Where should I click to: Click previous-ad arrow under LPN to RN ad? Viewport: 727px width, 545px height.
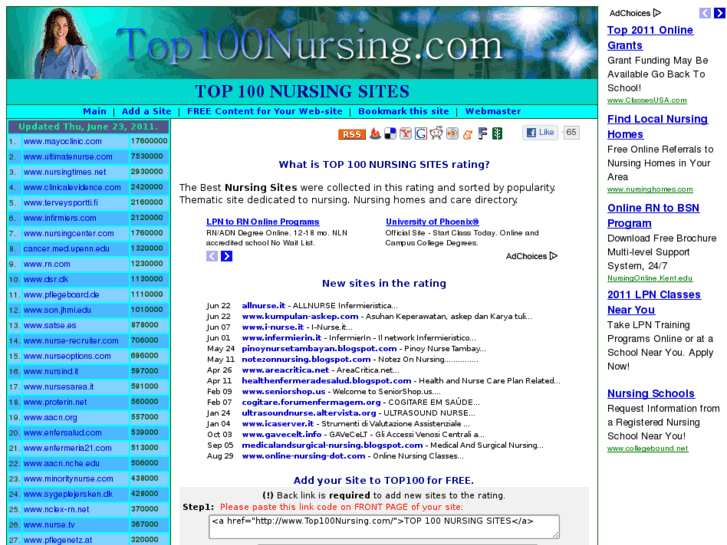tap(212, 256)
